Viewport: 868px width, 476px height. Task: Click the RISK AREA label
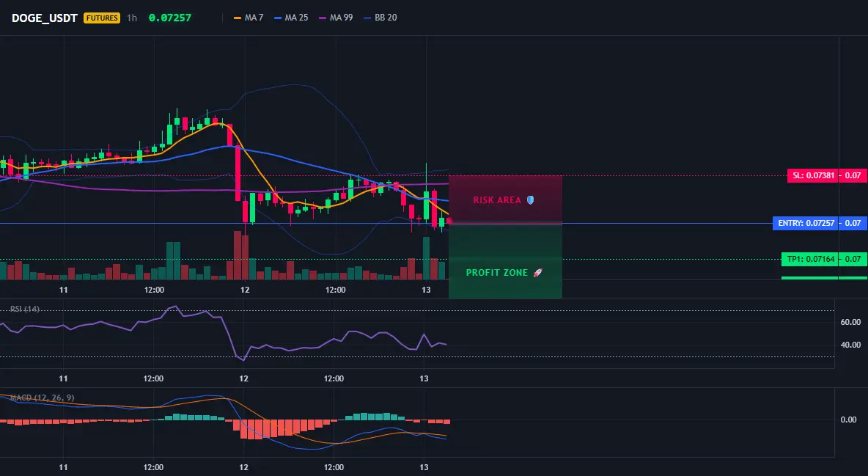497,200
